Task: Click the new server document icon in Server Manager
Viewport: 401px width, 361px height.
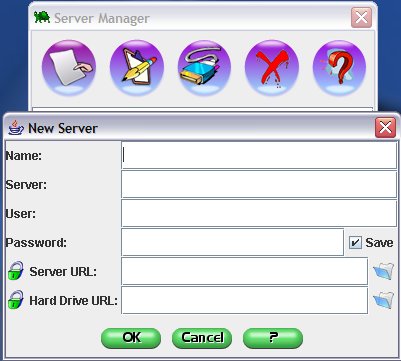Action: point(69,68)
